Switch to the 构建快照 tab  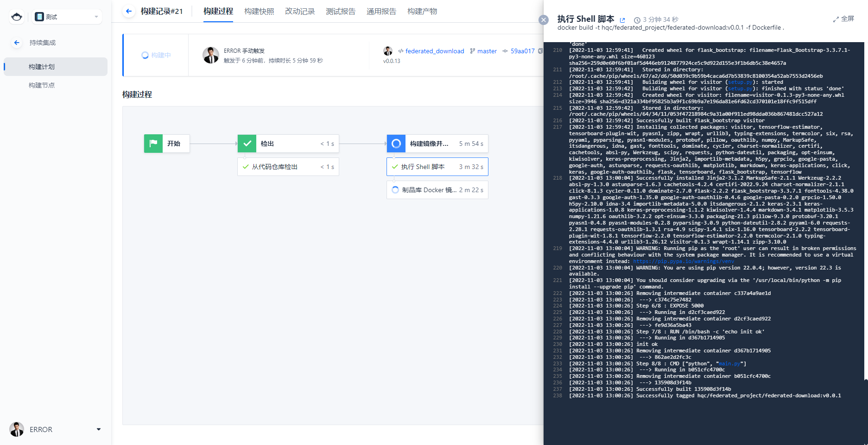[259, 11]
